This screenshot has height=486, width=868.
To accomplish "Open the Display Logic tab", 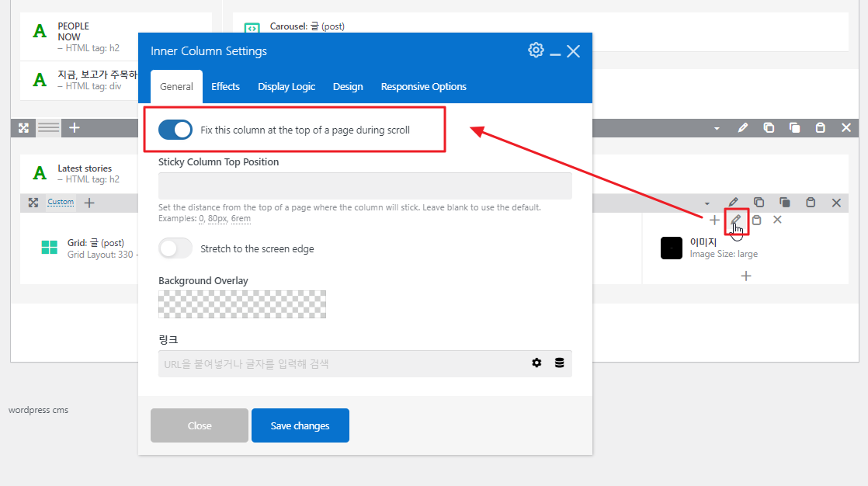I will tap(286, 86).
